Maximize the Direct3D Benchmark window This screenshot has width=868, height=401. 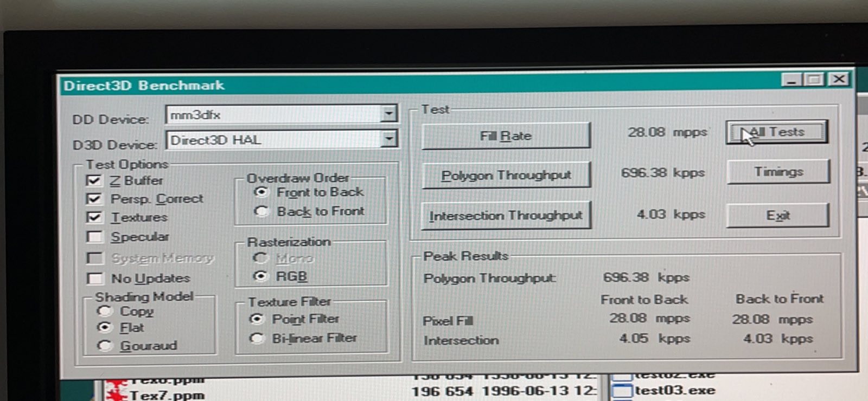814,80
